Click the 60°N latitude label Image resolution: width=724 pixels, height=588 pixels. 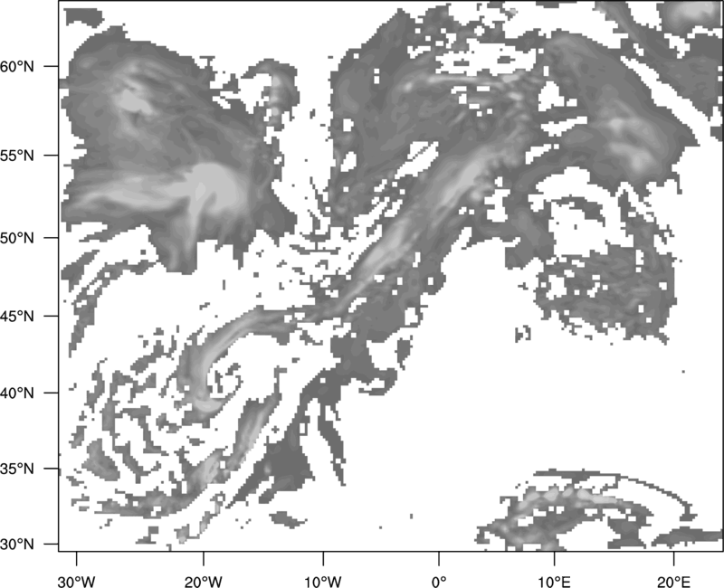pos(17,66)
